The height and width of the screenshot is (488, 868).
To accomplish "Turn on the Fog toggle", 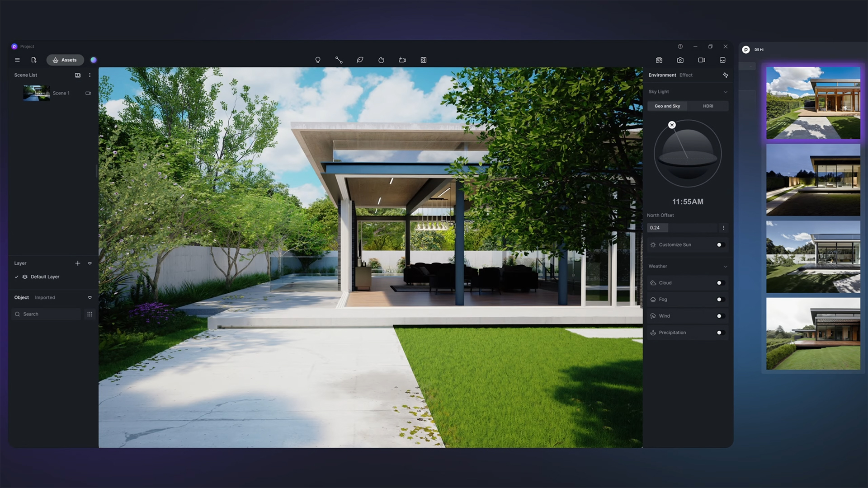I will pyautogui.click(x=721, y=300).
